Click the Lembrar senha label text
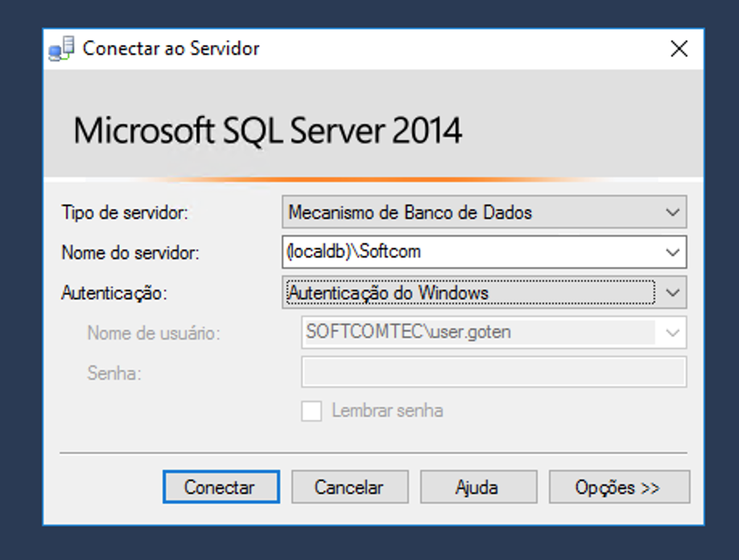The image size is (739, 560). tap(387, 411)
